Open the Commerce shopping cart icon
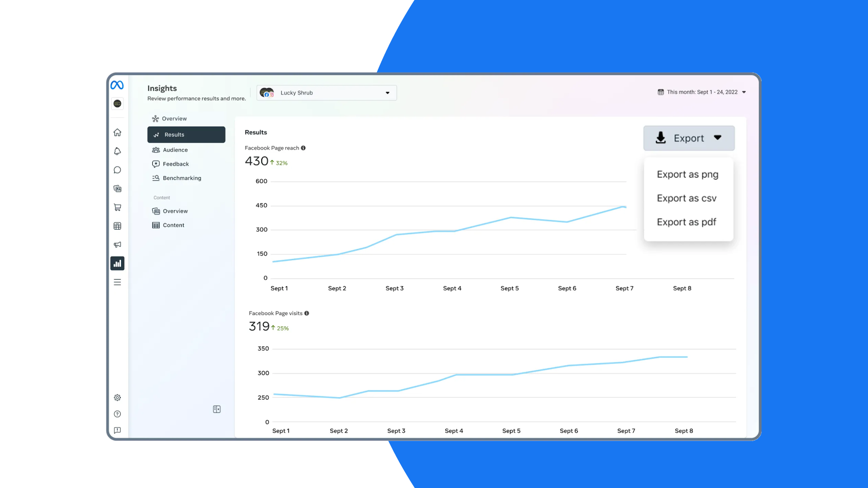Screen dimensions: 868x488 [117, 207]
